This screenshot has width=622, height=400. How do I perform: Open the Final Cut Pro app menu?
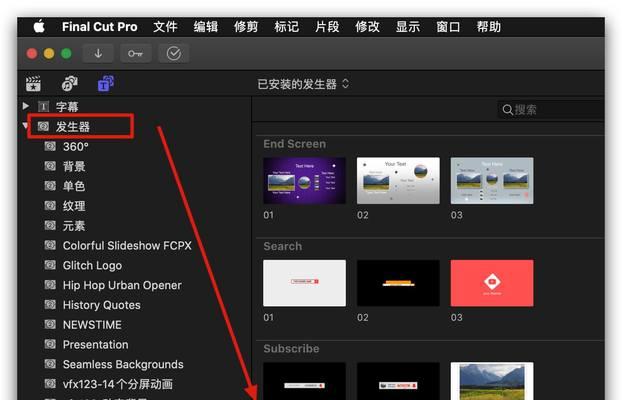tap(100, 27)
